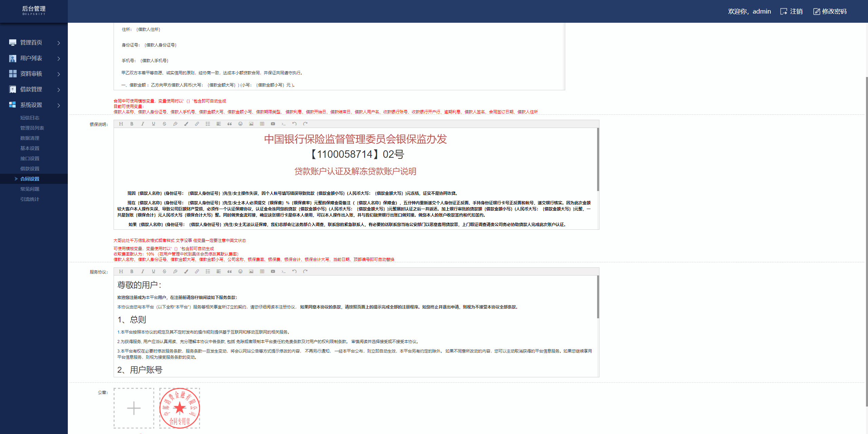This screenshot has width=868, height=434.
Task: Apply underline in the 银保说明 toolbar
Action: click(x=153, y=124)
